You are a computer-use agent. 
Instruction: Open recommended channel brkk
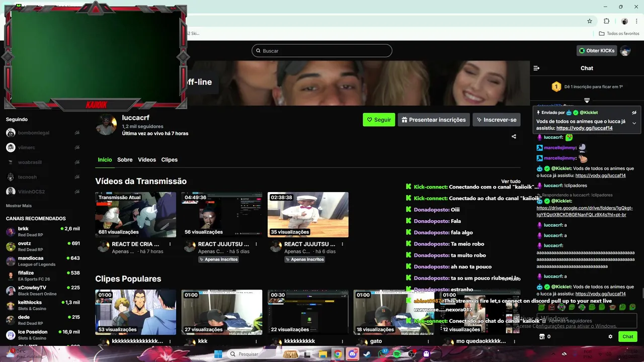coord(43,231)
